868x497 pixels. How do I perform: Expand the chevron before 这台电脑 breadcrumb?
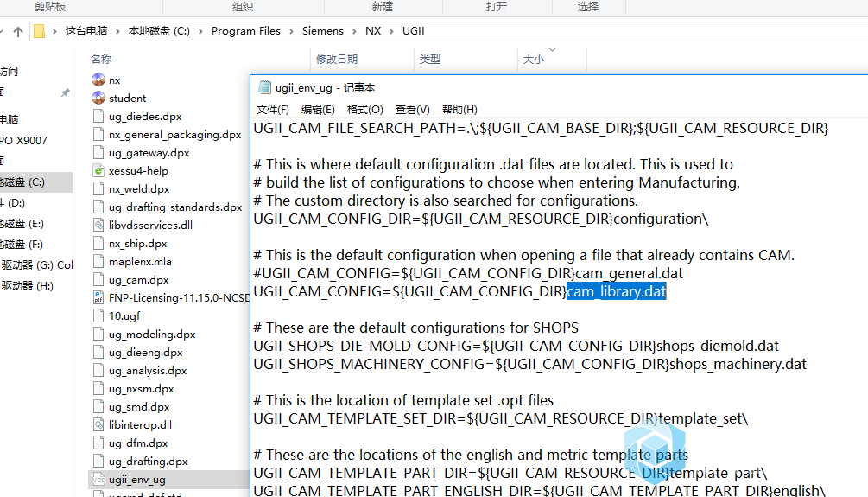pos(54,32)
